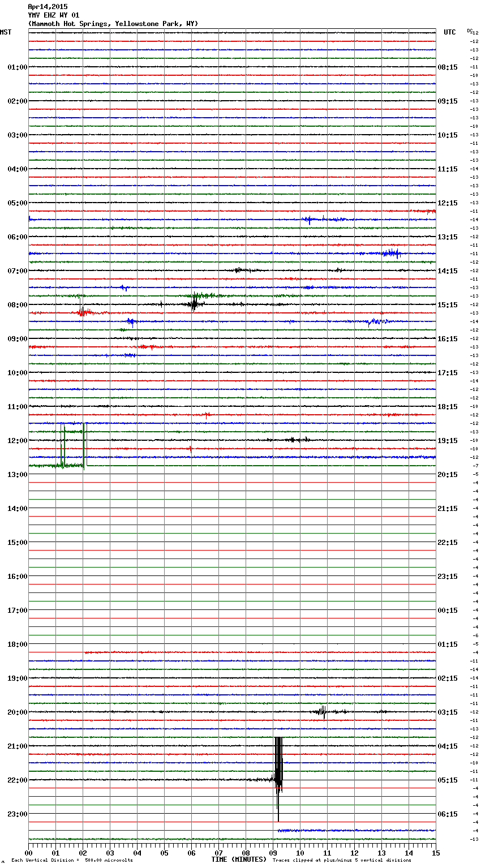This screenshot has height=868, width=481.
Task: Select the "22:00" MST hour label
Action: point(18,780)
